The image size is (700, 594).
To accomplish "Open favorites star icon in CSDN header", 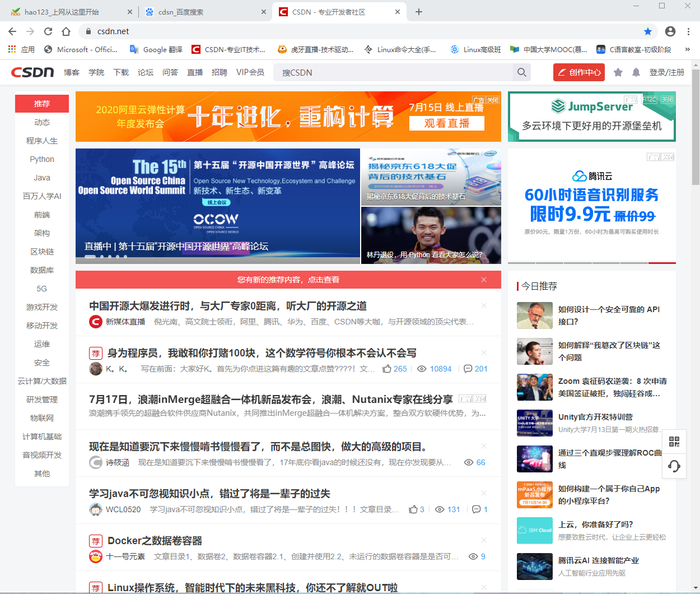I will pyautogui.click(x=618, y=72).
